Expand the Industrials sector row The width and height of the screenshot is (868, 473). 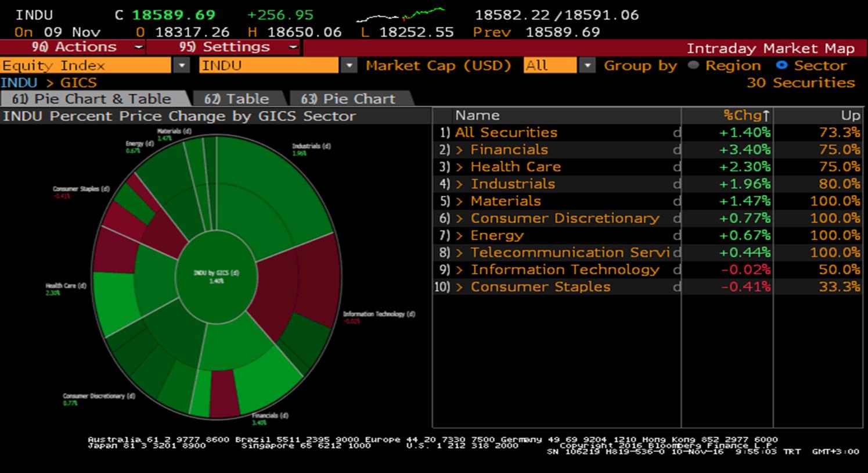tap(459, 184)
